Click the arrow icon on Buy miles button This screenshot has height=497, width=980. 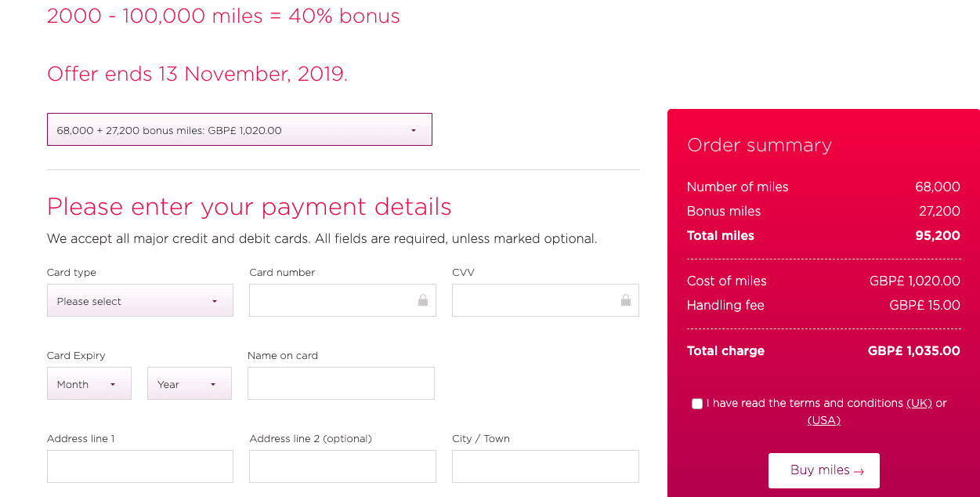pyautogui.click(x=859, y=471)
